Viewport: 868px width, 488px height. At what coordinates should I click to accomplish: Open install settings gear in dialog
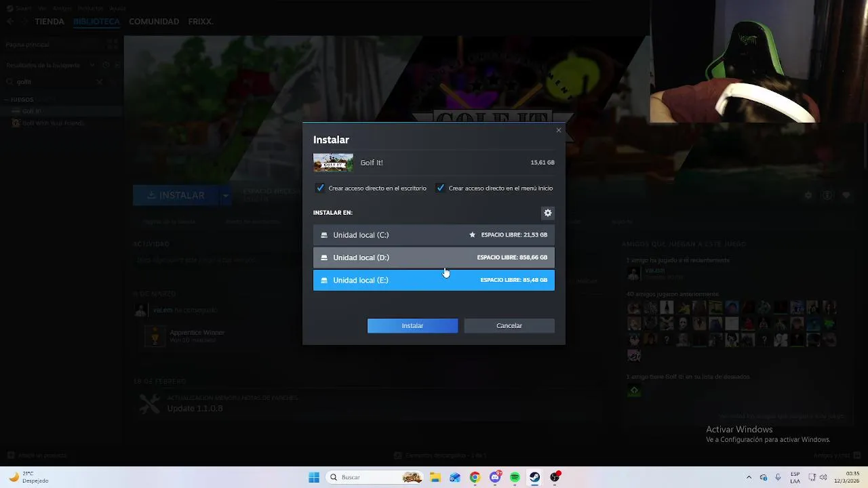548,213
